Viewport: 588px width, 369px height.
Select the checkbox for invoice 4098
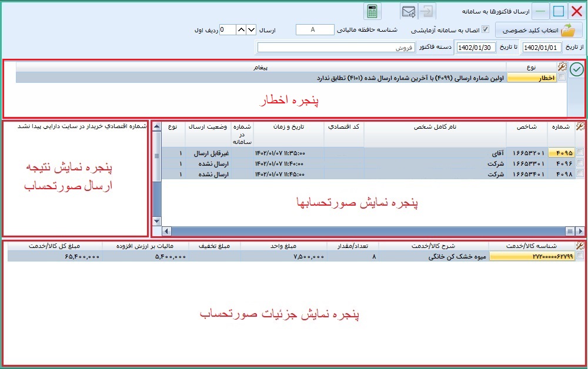pos(580,174)
